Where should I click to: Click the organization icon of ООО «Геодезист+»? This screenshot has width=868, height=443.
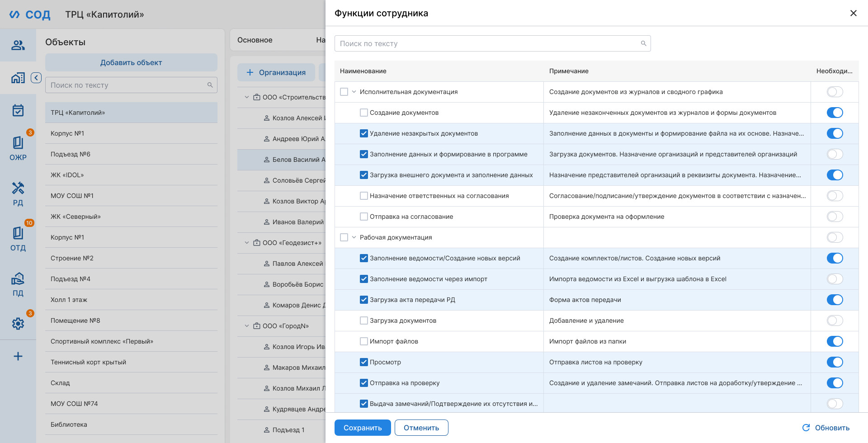click(x=257, y=243)
